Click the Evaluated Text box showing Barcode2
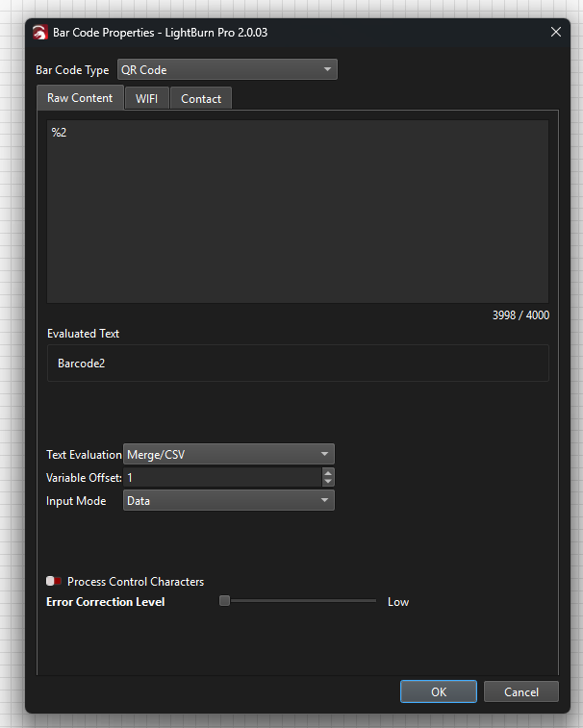This screenshot has height=728, width=583. click(297, 364)
